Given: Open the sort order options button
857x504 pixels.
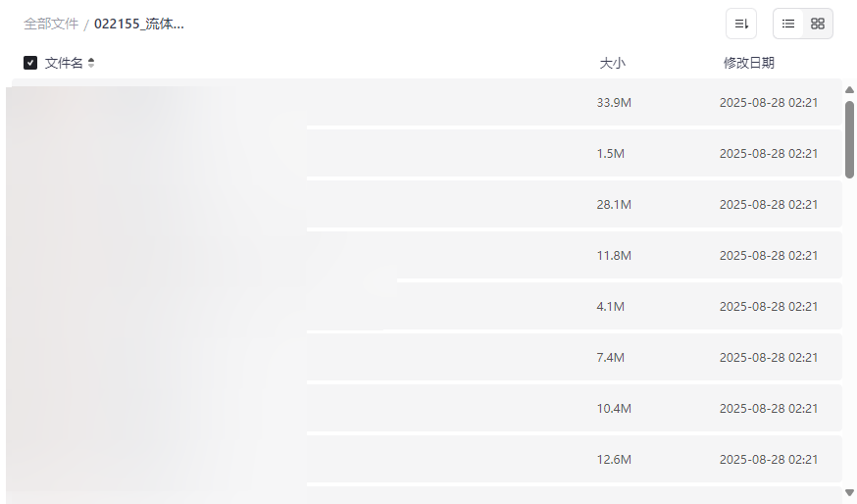Looking at the screenshot, I should [741, 24].
